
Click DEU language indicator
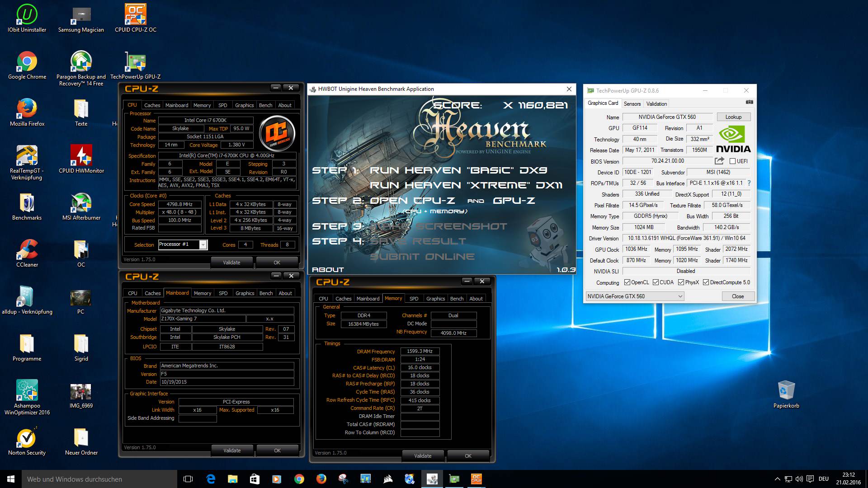tap(824, 479)
